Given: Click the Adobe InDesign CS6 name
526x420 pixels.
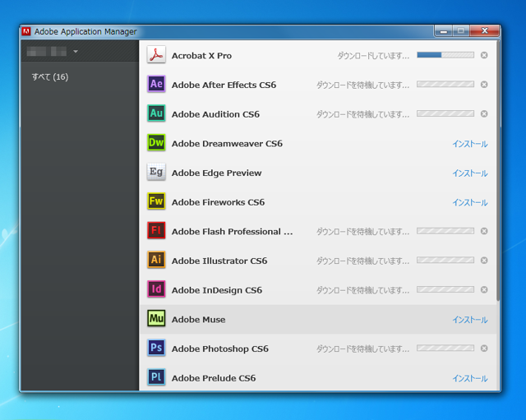Looking at the screenshot, I should (217, 290).
